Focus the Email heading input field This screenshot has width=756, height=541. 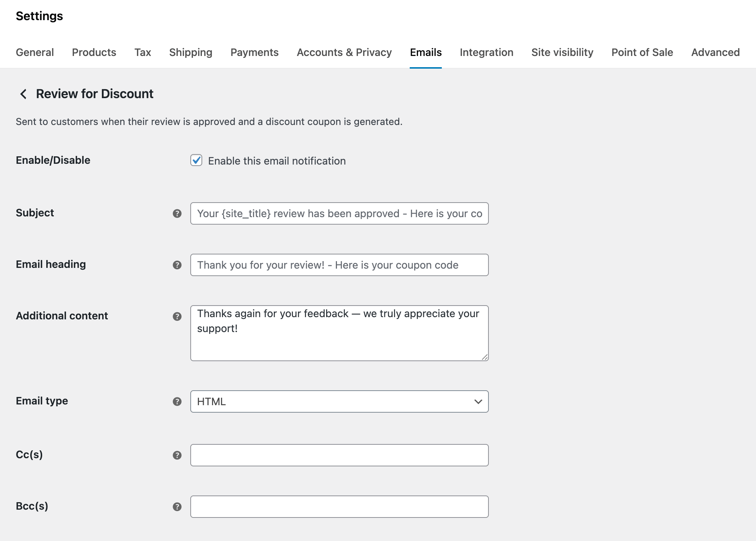pos(339,265)
